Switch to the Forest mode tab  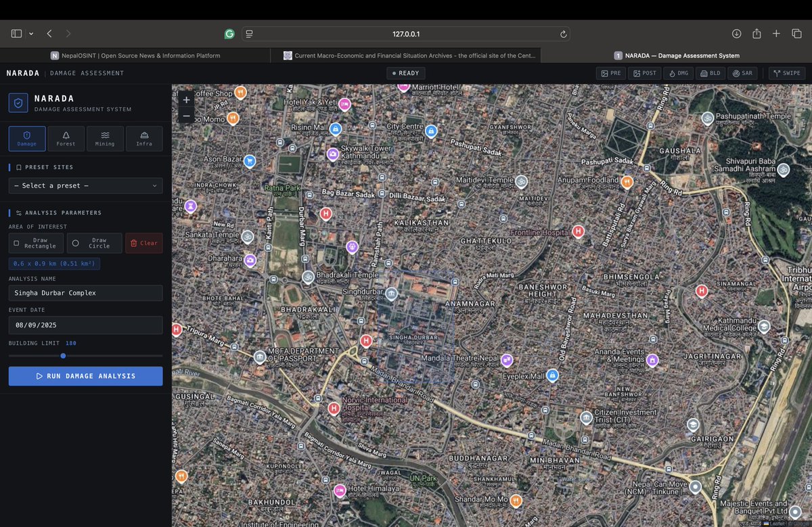(66, 138)
